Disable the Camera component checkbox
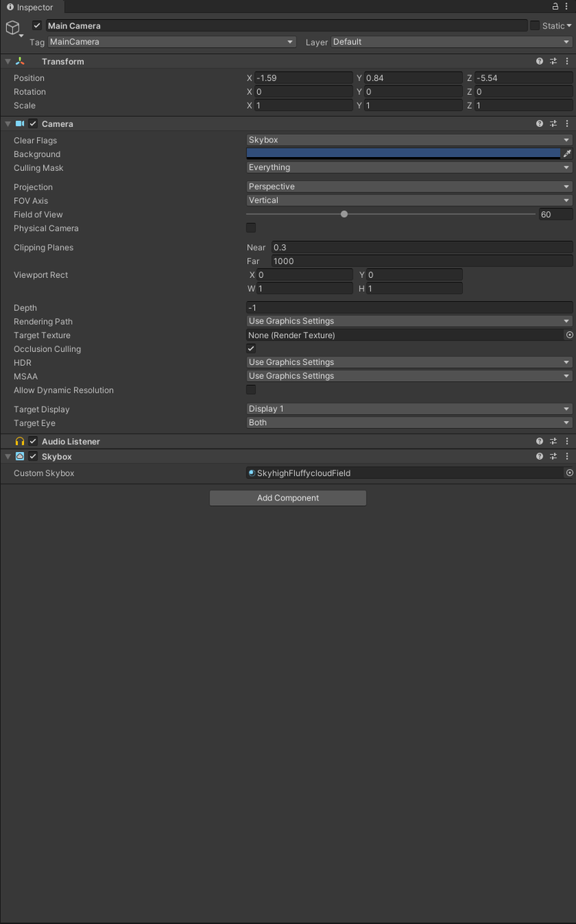 33,124
